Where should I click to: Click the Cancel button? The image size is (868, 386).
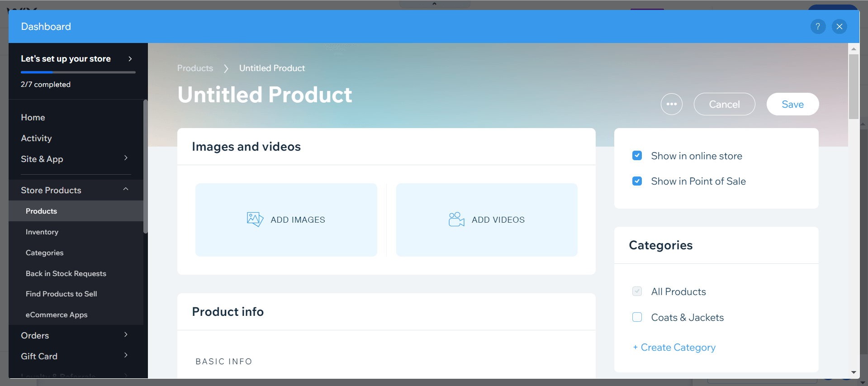pyautogui.click(x=724, y=104)
